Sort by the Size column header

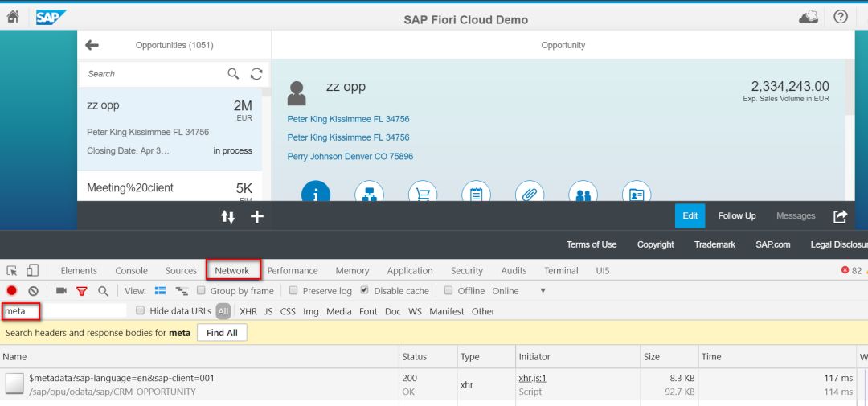[x=669, y=357]
